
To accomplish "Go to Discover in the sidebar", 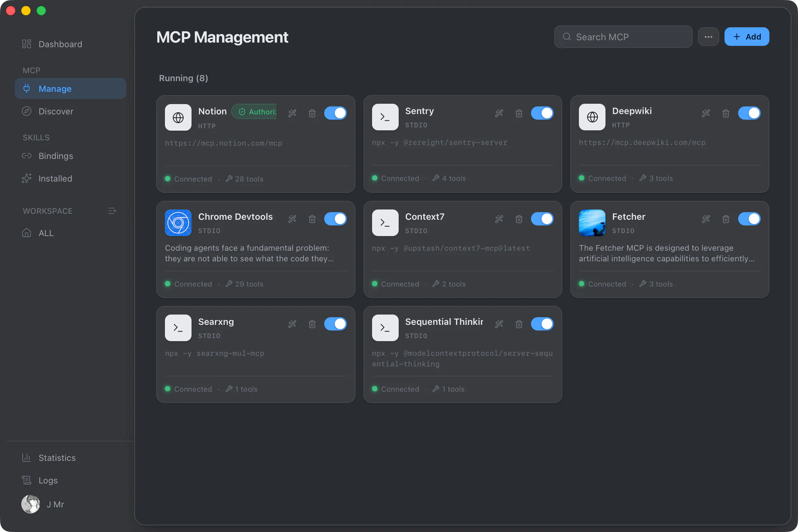I will pyautogui.click(x=70, y=111).
